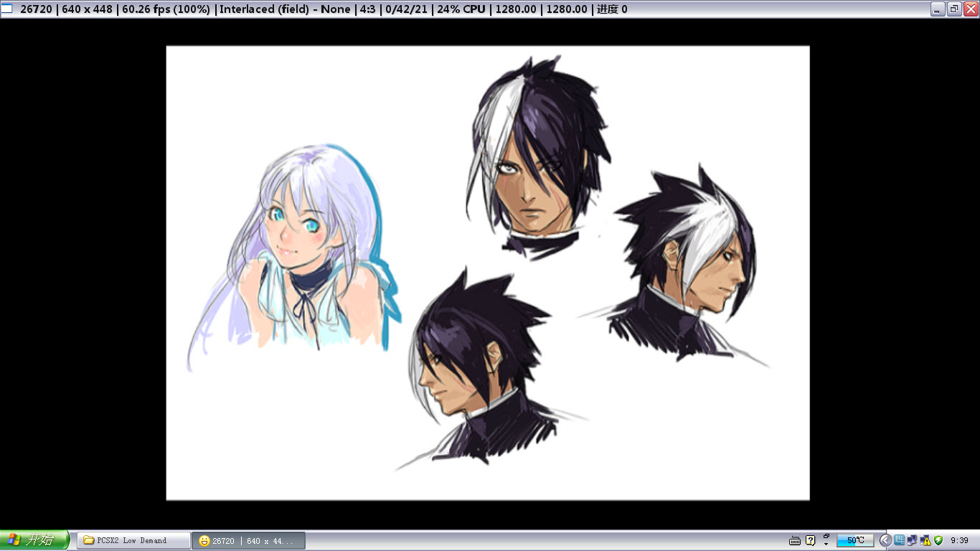Screen dimensions: 980x551
Task: Close the emulator window
Action: [971, 9]
